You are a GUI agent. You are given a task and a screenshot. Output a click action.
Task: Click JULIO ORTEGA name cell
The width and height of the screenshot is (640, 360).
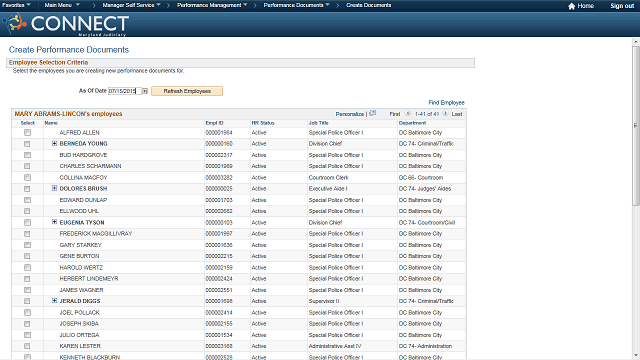[x=79, y=335]
